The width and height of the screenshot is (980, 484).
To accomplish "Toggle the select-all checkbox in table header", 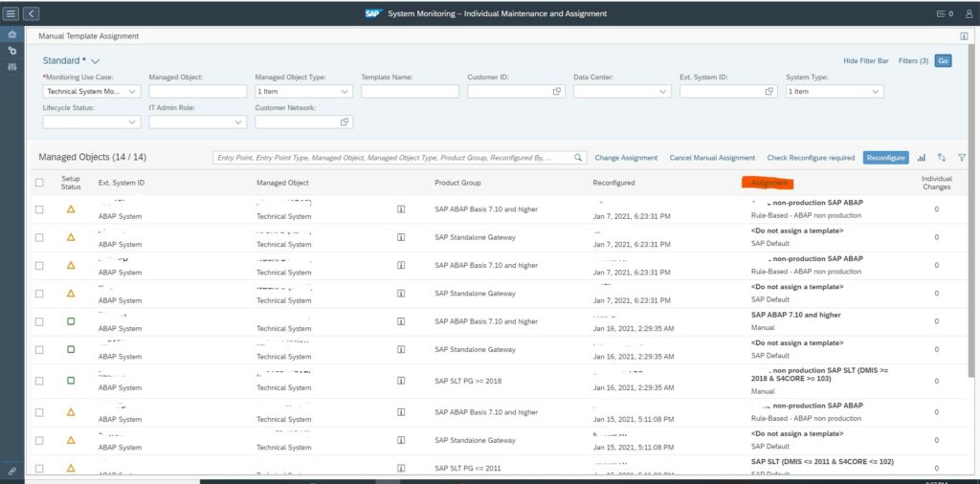I will point(39,183).
